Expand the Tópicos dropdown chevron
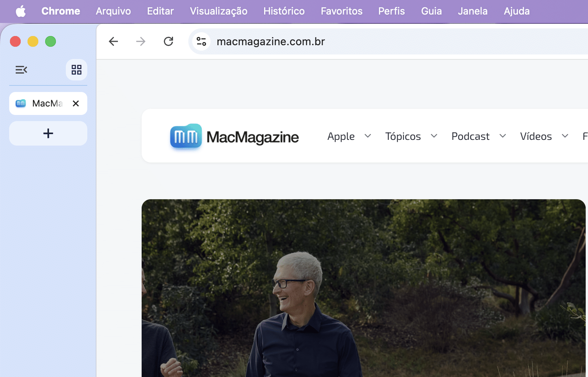 click(434, 136)
